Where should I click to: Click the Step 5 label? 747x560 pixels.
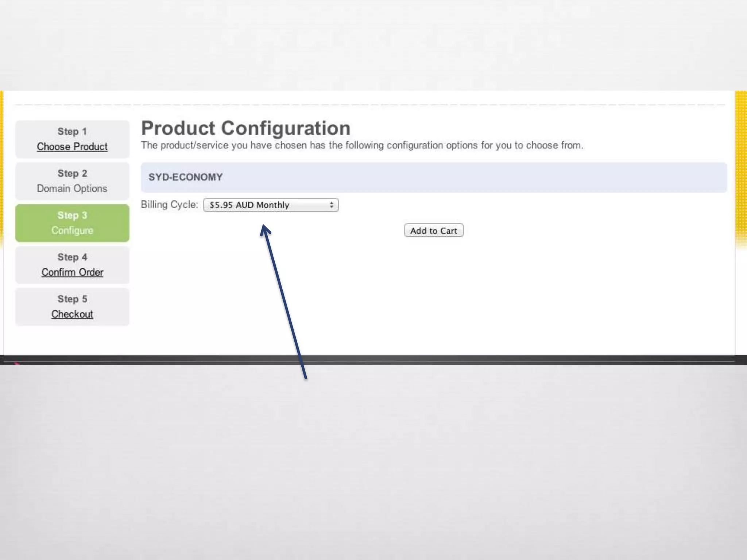(x=72, y=299)
